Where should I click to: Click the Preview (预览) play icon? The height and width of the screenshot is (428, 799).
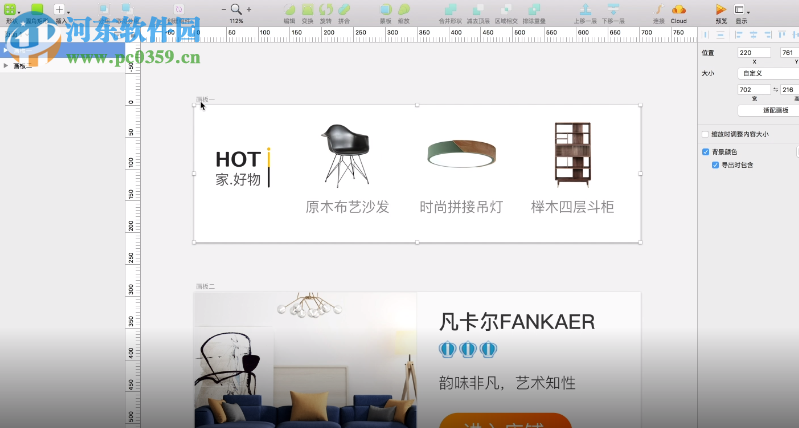[x=721, y=10]
